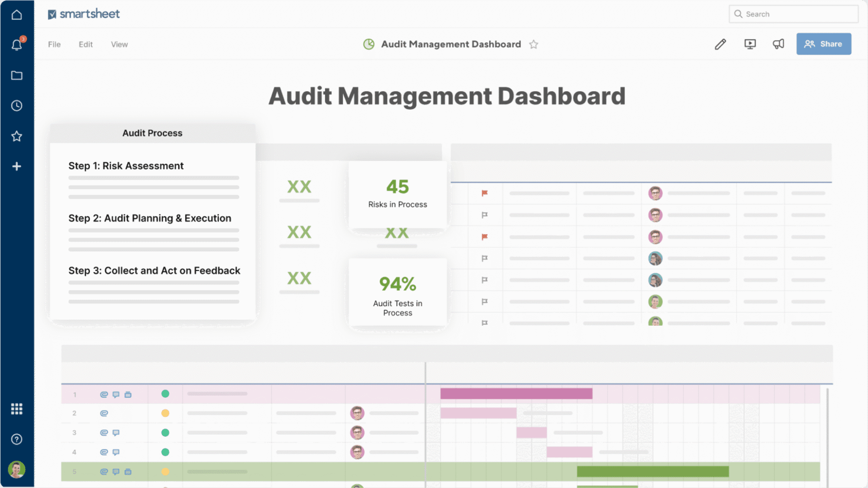The image size is (868, 488).
Task: Open the Browse folder icon
Action: pyautogui.click(x=16, y=75)
